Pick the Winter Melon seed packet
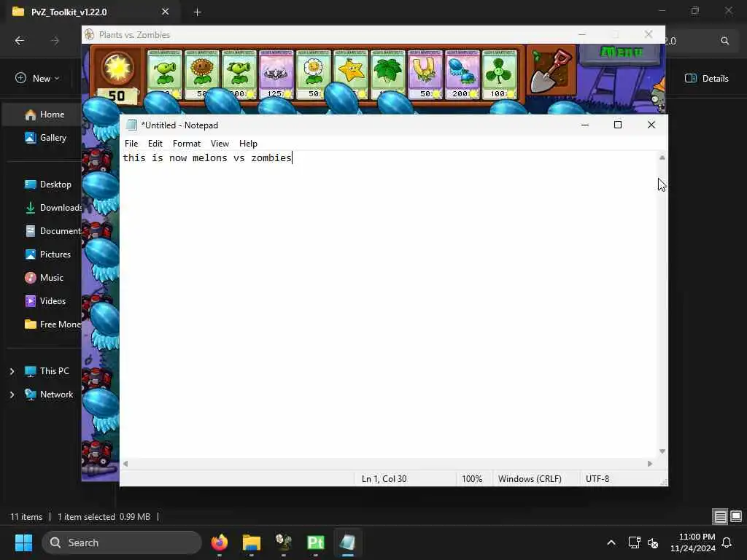 pyautogui.click(x=462, y=74)
